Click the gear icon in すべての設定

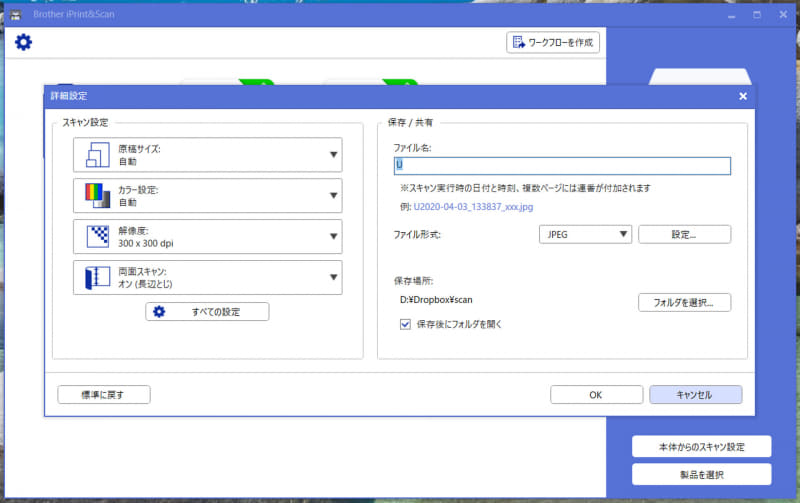pos(159,312)
